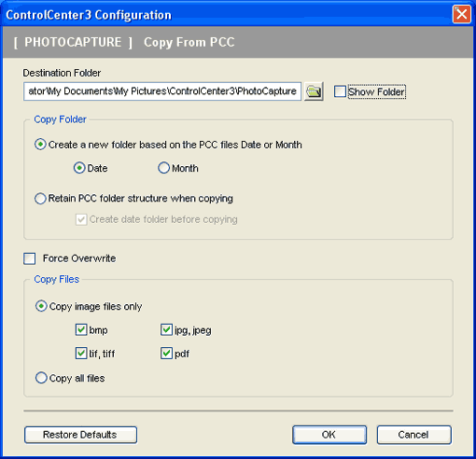
Task: Close the ControlCenter3 Configuration dialog
Action: pyautogui.click(x=461, y=14)
